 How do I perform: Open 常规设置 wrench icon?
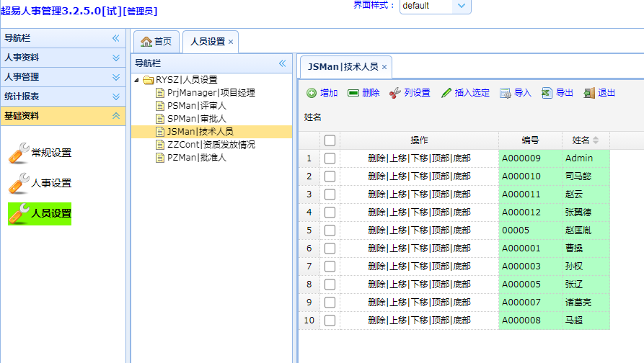19,153
